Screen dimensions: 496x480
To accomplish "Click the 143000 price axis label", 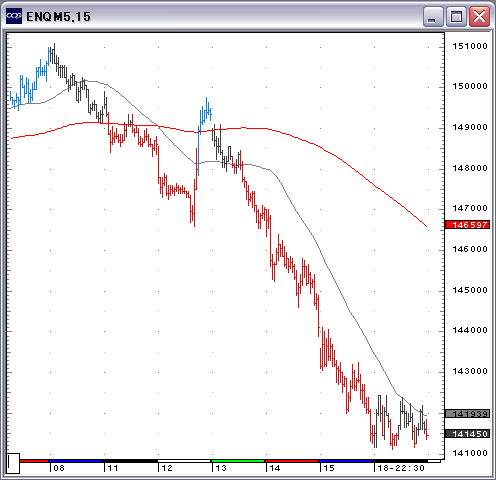I will (470, 371).
